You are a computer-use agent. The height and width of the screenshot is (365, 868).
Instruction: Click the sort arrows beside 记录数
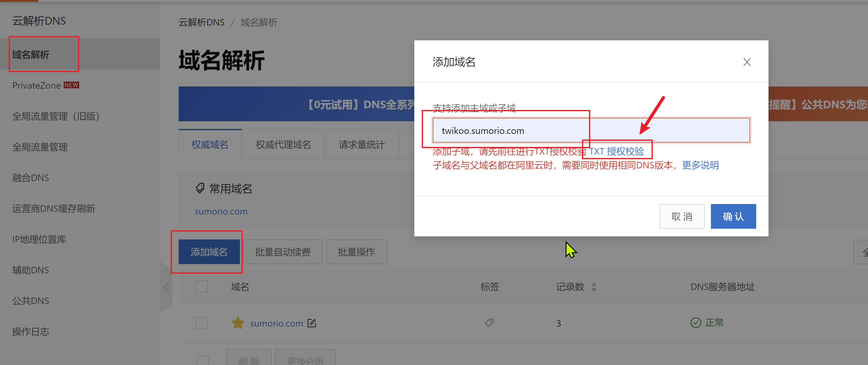click(594, 287)
